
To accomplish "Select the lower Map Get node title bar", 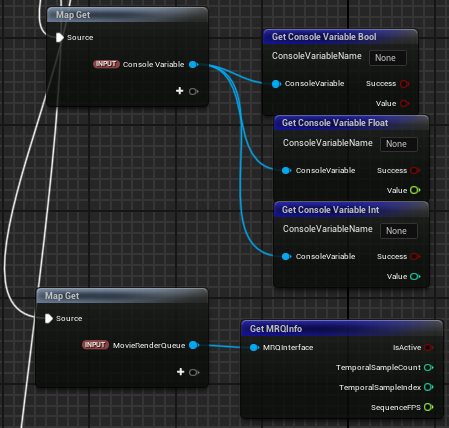I will pyautogui.click(x=122, y=296).
